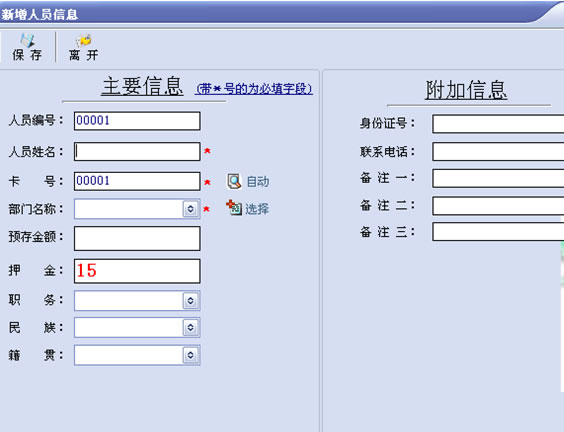
Task: Open the 部门名称 dropdown arrow
Action: coord(190,209)
